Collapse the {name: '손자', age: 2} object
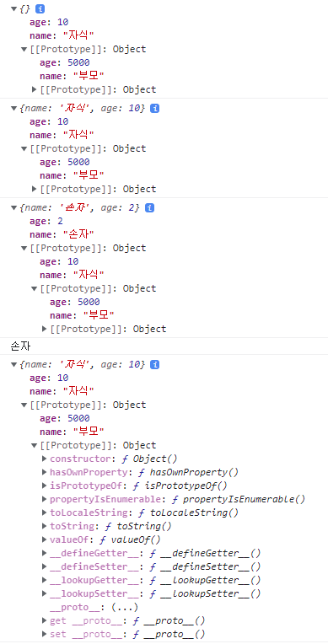This screenshot has height=644, width=328. coord(13,208)
